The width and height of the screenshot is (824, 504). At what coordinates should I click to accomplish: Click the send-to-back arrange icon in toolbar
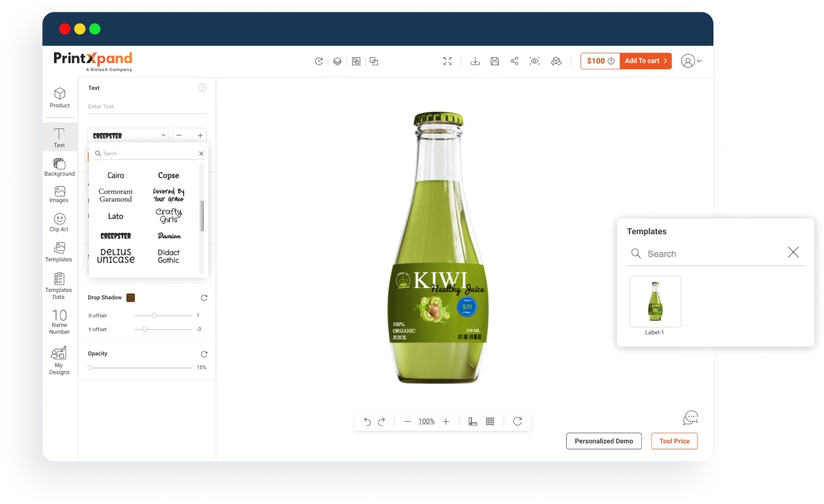pyautogui.click(x=356, y=61)
